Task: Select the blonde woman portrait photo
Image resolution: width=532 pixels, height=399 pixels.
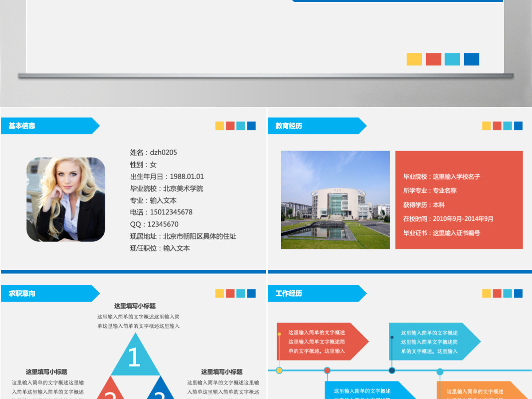Action: click(x=66, y=199)
